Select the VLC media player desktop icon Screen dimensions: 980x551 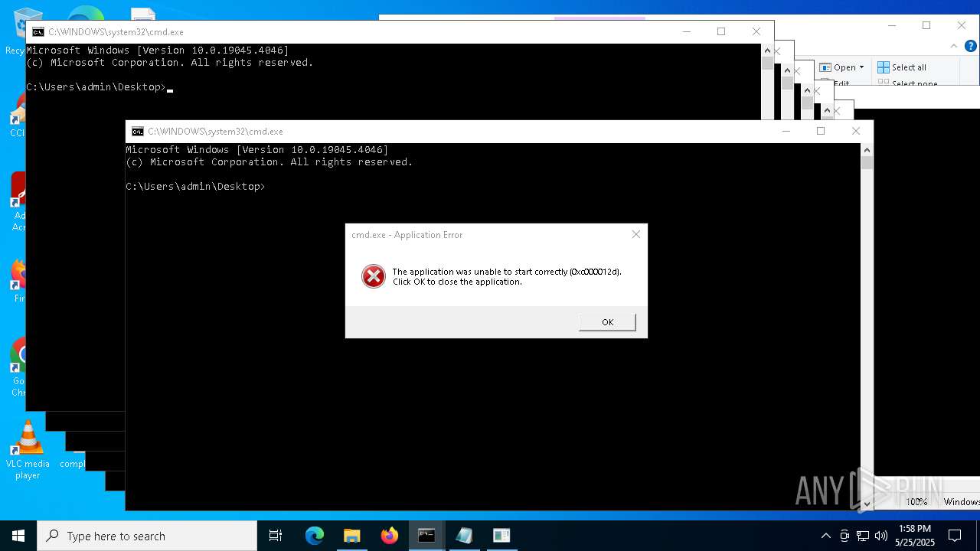(x=28, y=451)
